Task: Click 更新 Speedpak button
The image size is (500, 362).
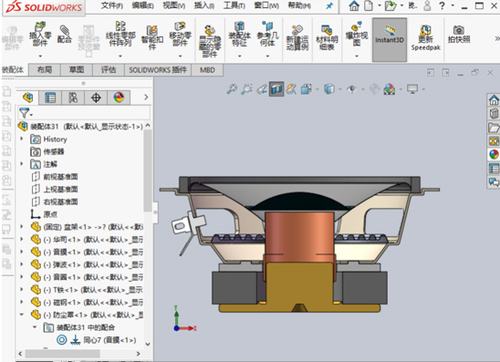Action: [425, 38]
